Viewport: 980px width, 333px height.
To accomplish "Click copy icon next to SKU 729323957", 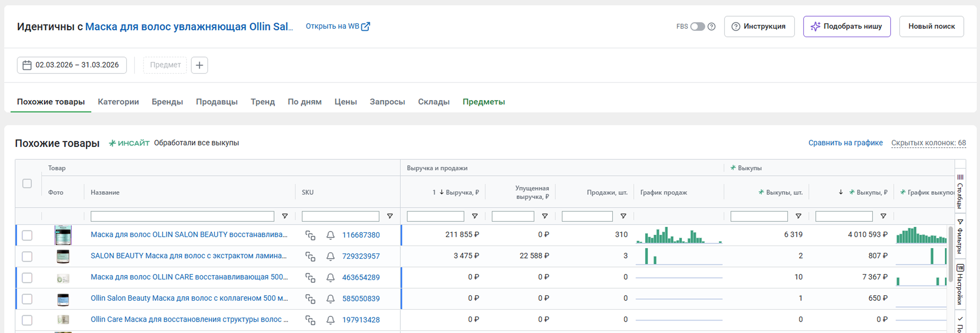I will point(310,256).
